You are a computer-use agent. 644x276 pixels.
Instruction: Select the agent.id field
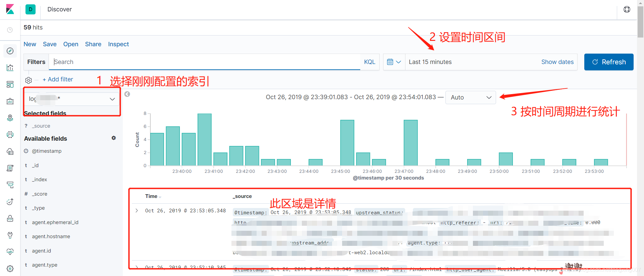coord(41,251)
